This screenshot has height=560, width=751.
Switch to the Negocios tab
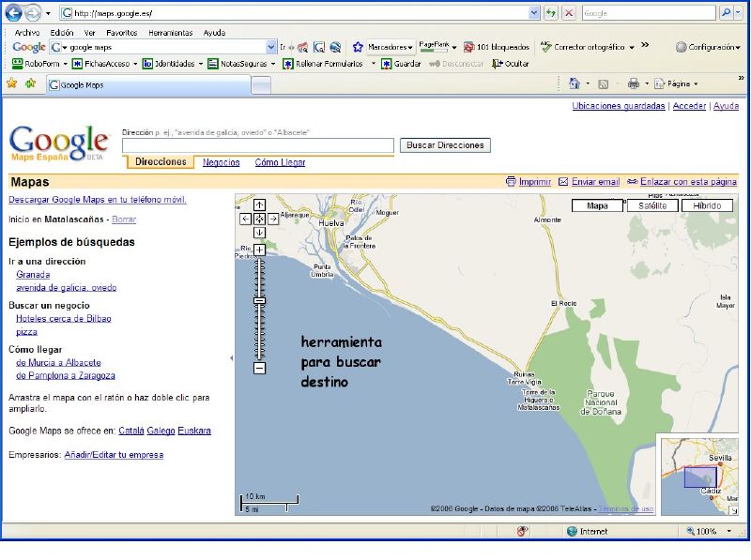(x=222, y=162)
